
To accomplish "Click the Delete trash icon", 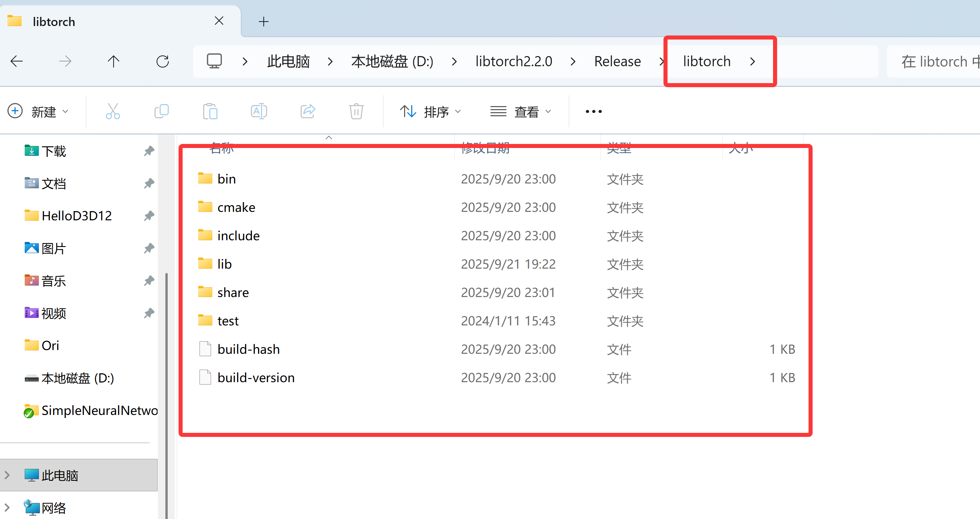I will [356, 112].
